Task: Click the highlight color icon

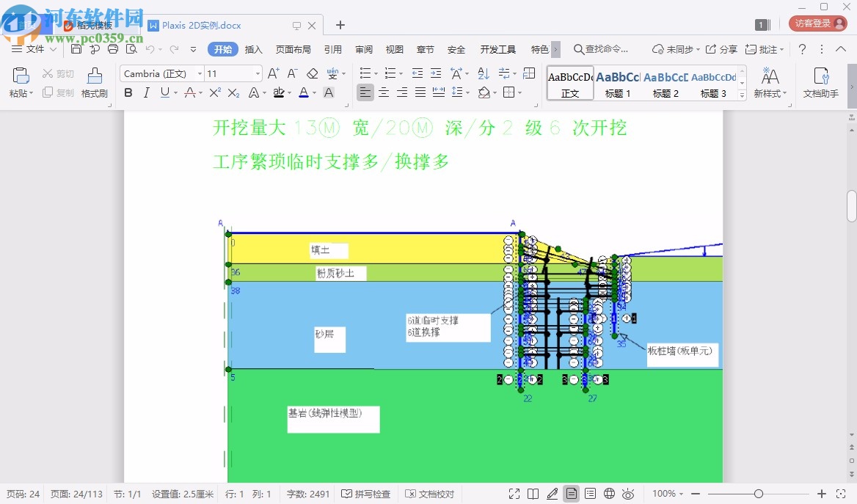Action: point(280,92)
